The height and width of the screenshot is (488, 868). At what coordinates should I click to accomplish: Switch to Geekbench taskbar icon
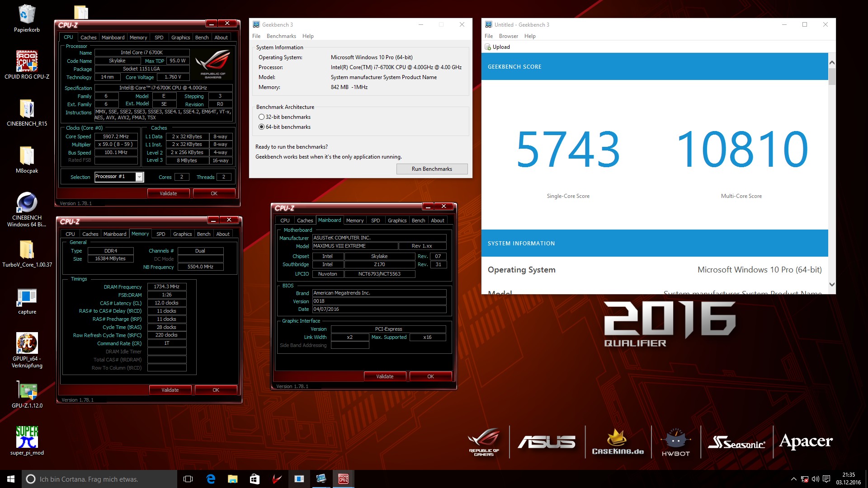(321, 479)
